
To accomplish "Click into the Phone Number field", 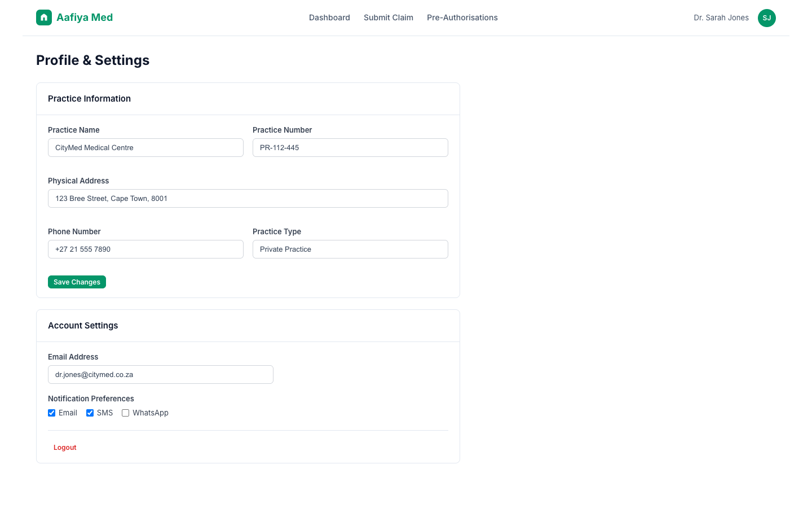I will pyautogui.click(x=145, y=249).
